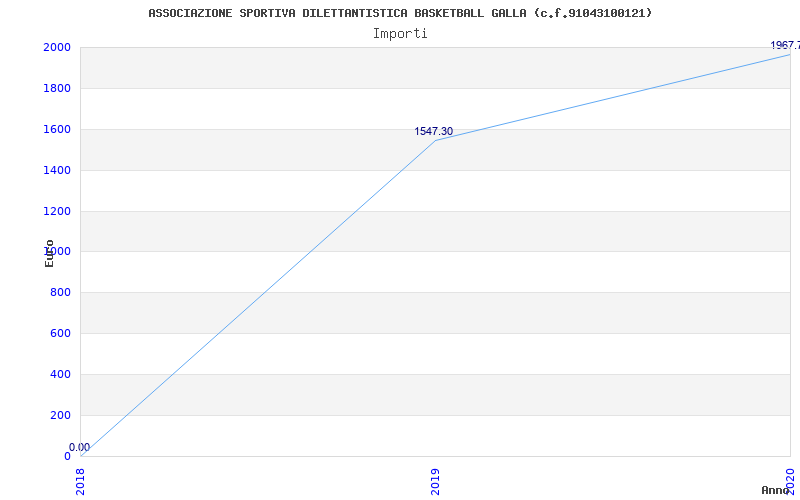Click the y-axis value 800
Screen dimensions: 800x500
coord(60,292)
